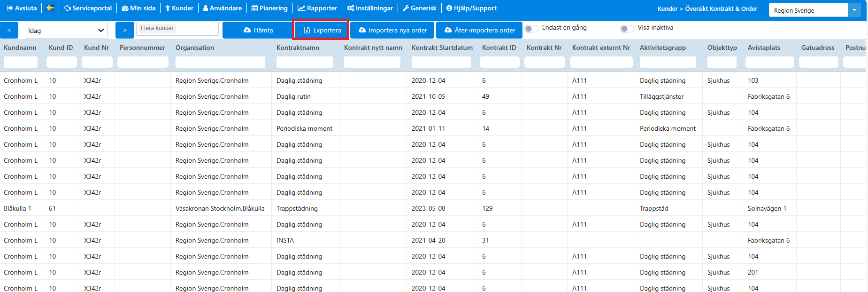
Task: Click the Organisation filter field
Action: 220,62
